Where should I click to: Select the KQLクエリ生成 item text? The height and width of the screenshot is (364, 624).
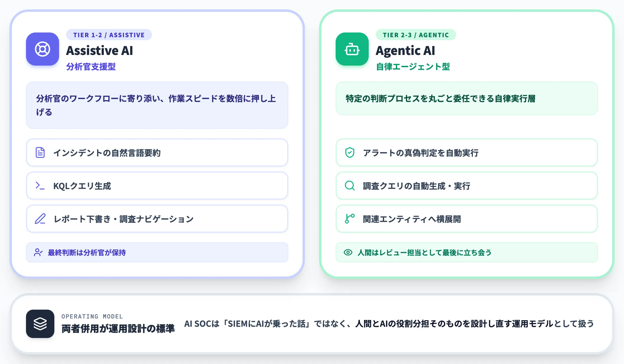[x=82, y=186]
